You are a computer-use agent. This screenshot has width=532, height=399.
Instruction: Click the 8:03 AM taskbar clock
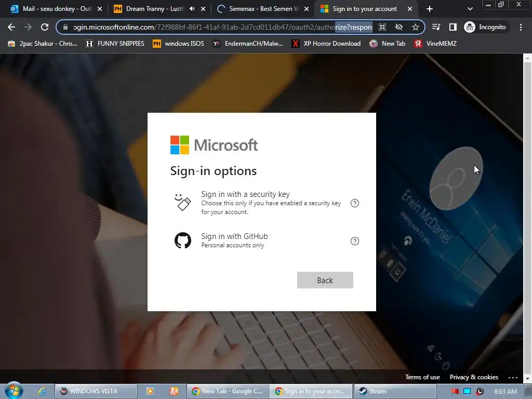[x=506, y=391]
